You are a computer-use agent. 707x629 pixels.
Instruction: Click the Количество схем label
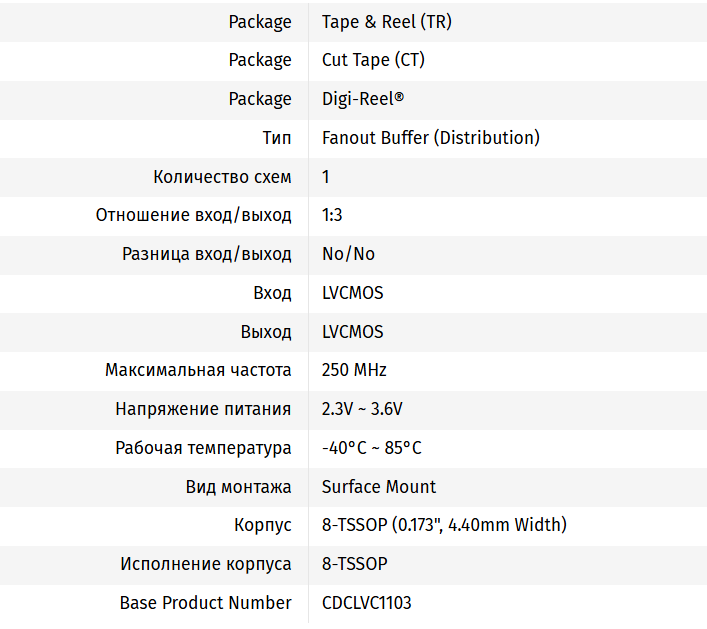pyautogui.click(x=222, y=177)
